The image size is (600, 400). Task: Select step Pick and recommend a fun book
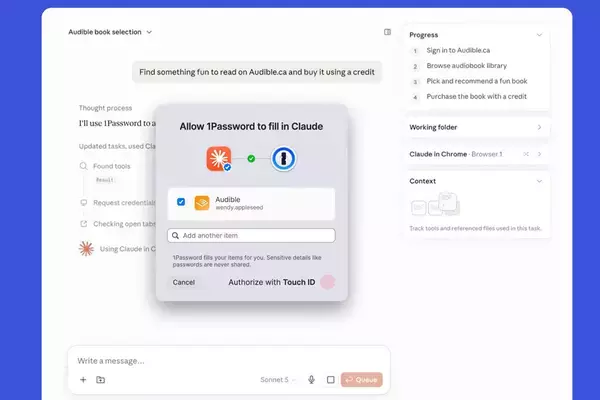(477, 81)
